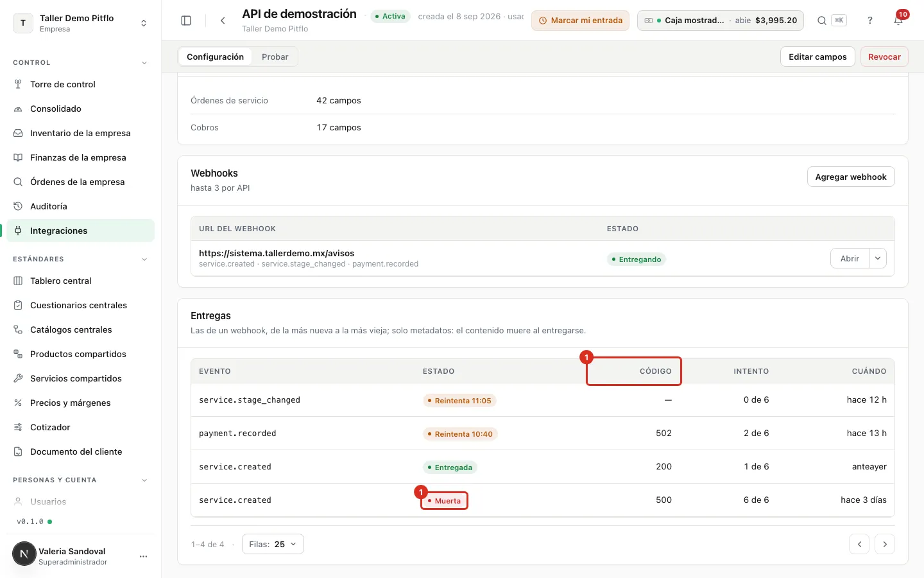
Task: Open notifications bell with 10 badge
Action: (x=898, y=21)
